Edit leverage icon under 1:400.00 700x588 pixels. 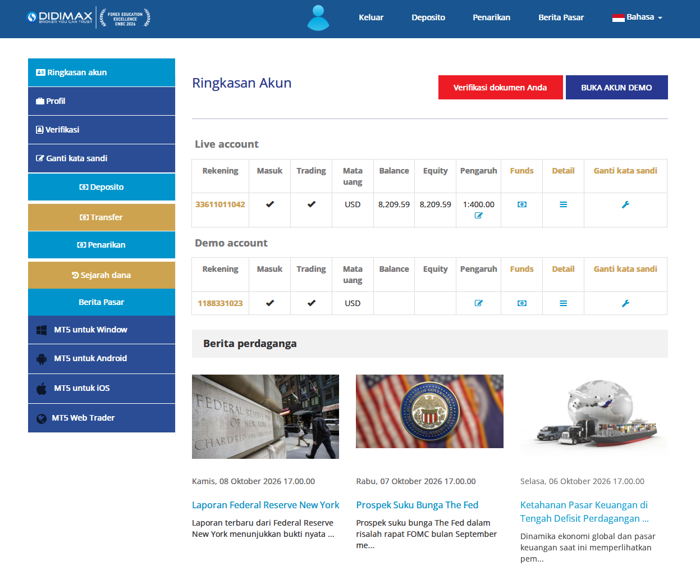tap(479, 216)
